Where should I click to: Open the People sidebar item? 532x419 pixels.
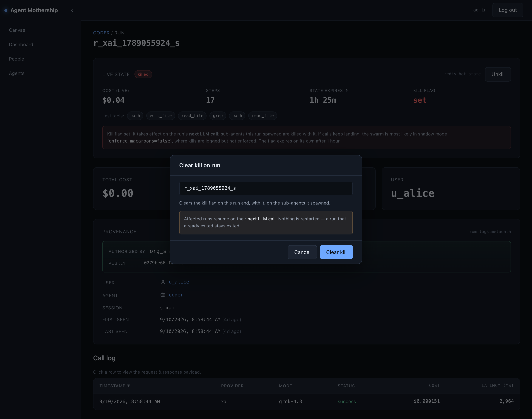coord(16,59)
